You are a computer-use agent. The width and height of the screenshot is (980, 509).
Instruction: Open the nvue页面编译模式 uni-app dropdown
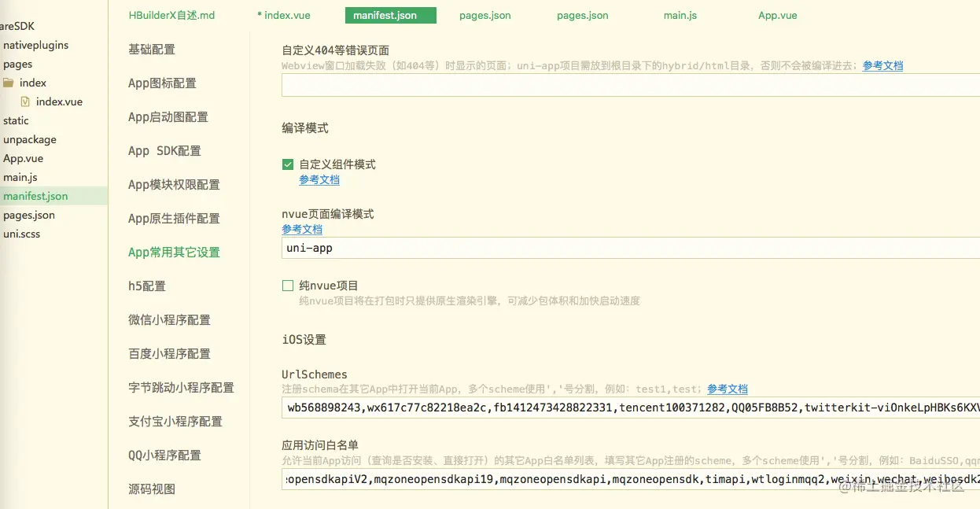pos(631,248)
